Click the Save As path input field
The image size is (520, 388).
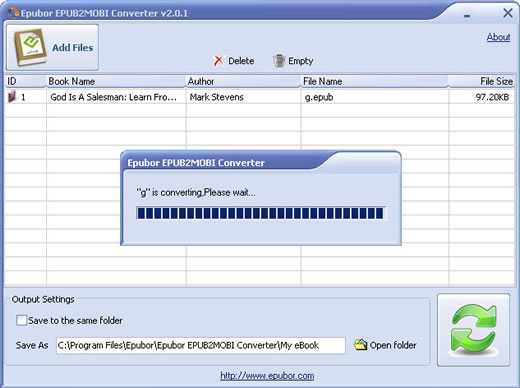pos(201,345)
